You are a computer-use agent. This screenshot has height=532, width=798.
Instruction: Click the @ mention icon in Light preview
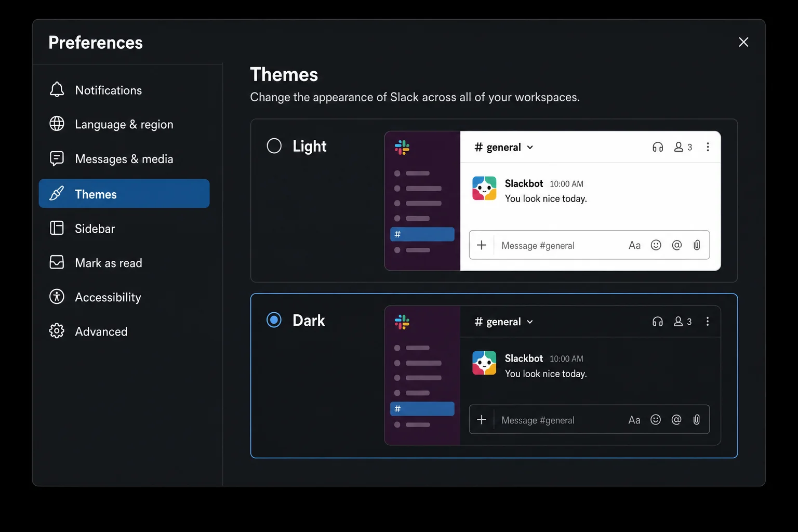pos(676,245)
